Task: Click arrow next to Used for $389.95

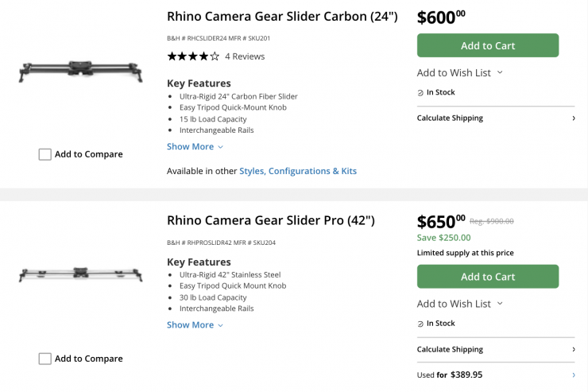Action: tap(574, 375)
